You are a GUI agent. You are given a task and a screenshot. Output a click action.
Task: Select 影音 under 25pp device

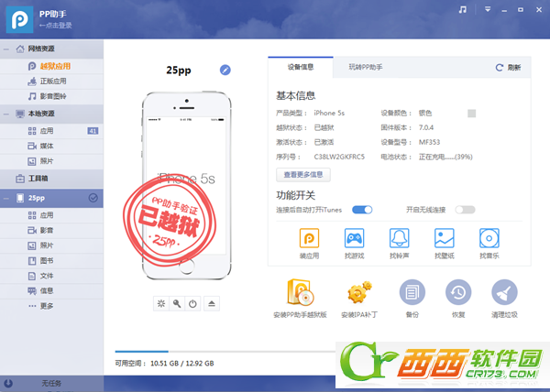[x=51, y=231]
